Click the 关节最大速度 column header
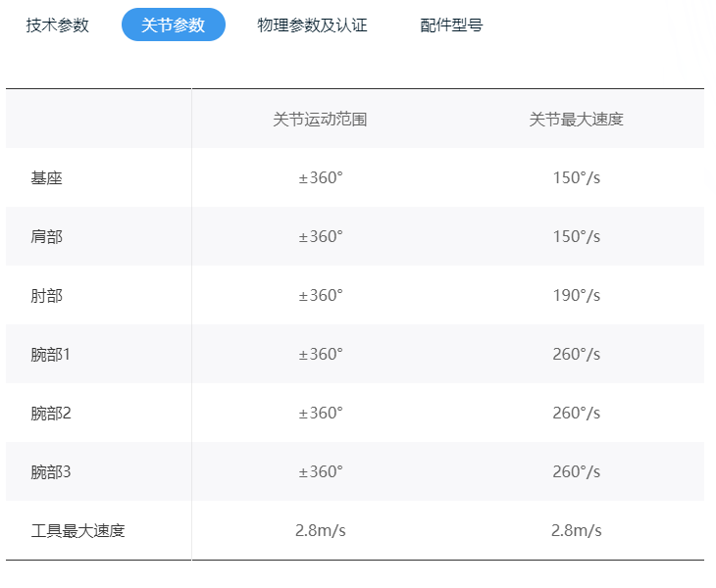The width and height of the screenshot is (716, 588). pos(577,120)
